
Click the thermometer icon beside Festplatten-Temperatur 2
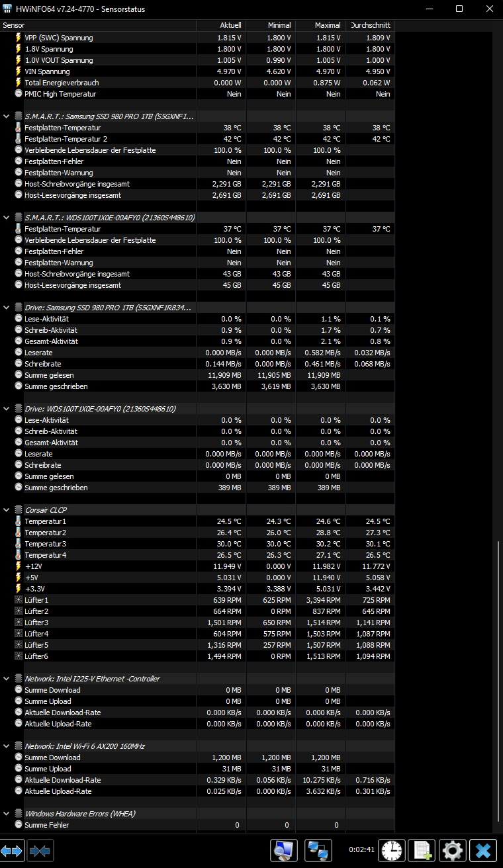click(19, 139)
